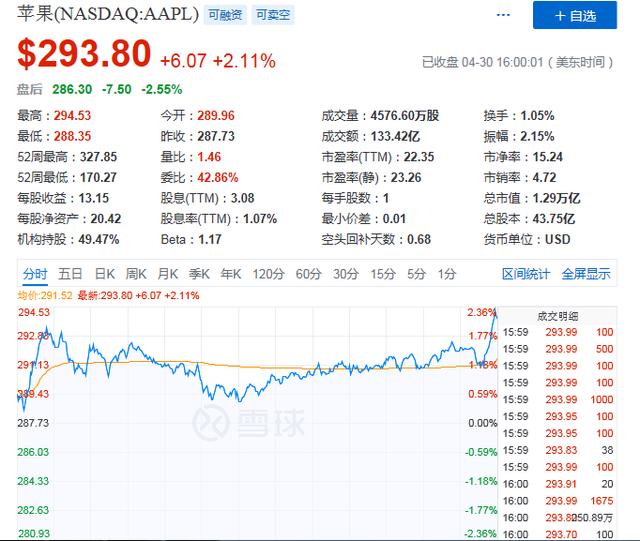Image resolution: width=640 pixels, height=541 pixels.
Task: Click the 可卖空 short-sell tag
Action: 270,16
